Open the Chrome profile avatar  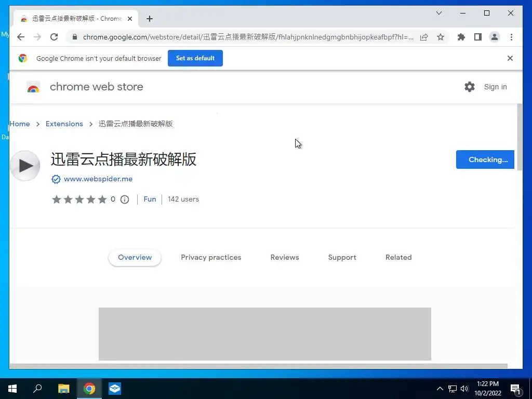point(495,37)
